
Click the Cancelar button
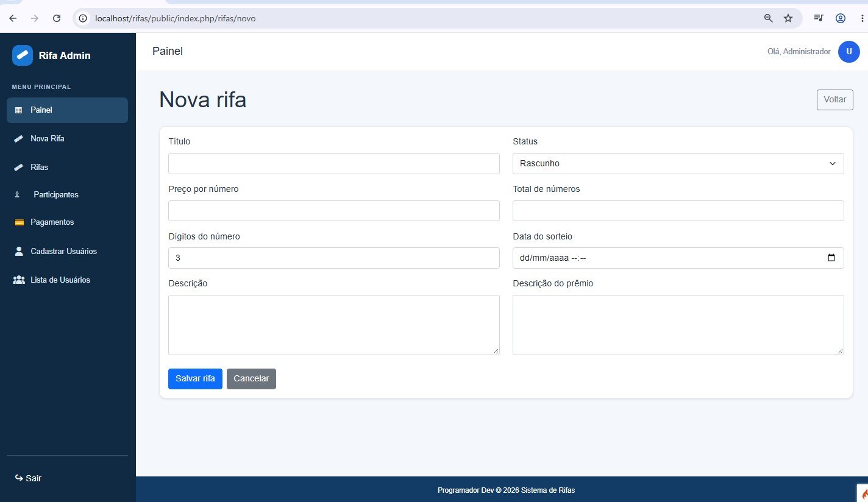pos(251,378)
